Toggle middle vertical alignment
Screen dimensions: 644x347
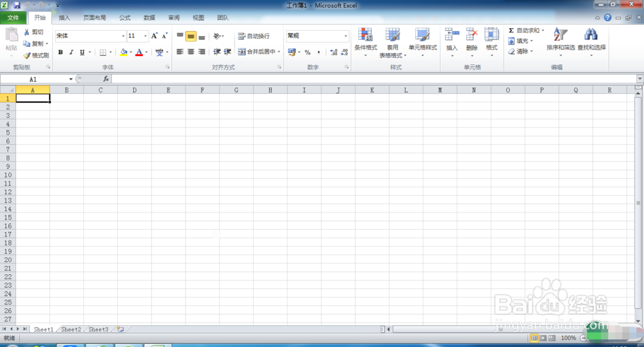[191, 37]
